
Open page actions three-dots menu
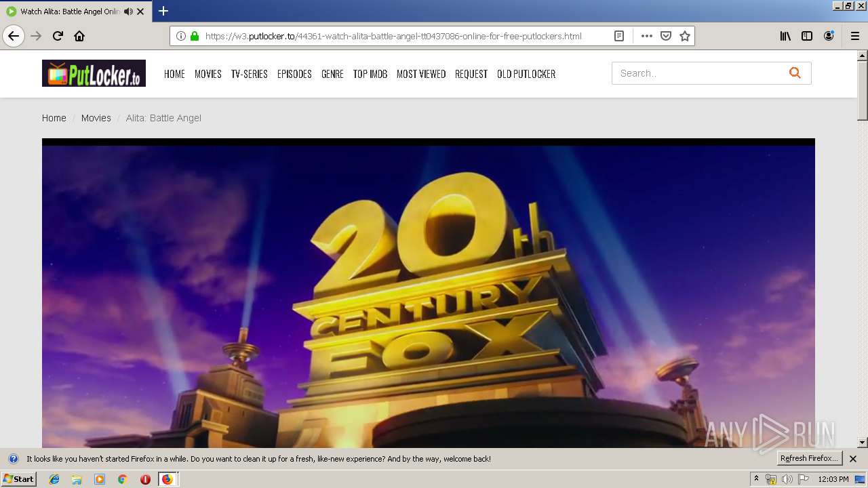(x=647, y=36)
